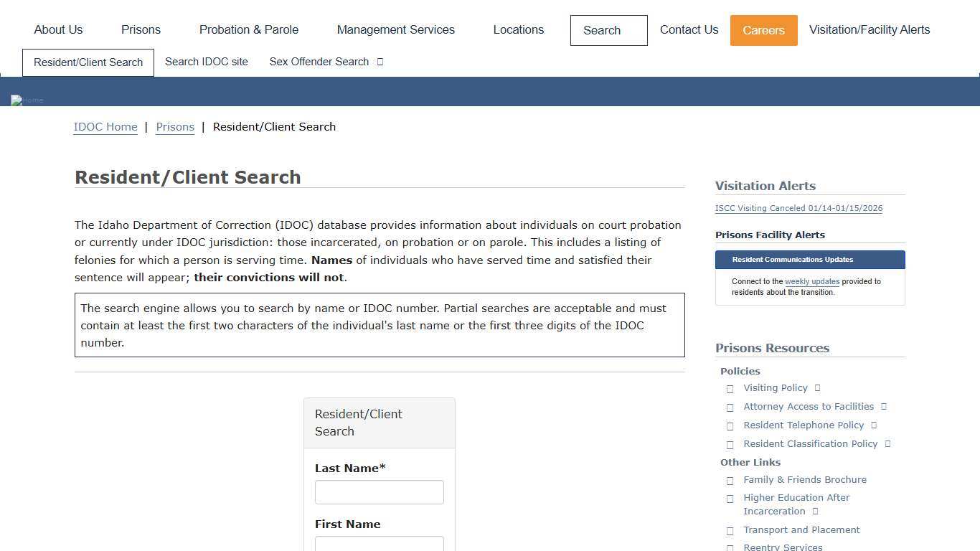This screenshot has height=551, width=980.
Task: Click the orange Careers button
Action: click(x=763, y=30)
